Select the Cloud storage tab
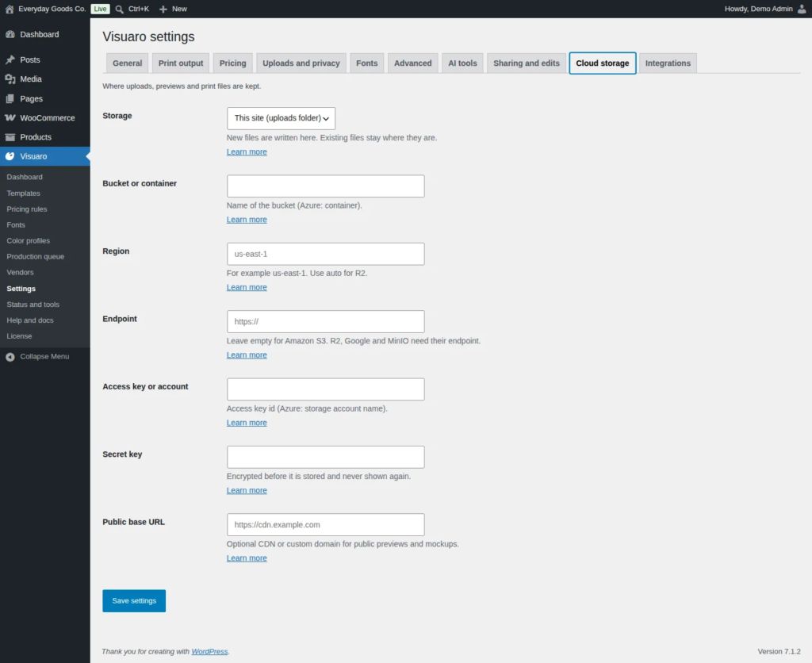Screen dimensions: 812x663 [x=603, y=63]
